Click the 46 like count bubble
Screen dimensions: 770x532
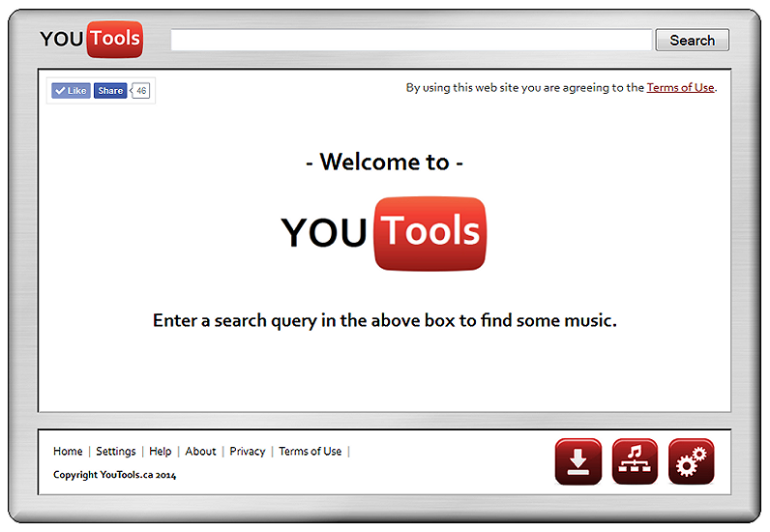pyautogui.click(x=141, y=91)
